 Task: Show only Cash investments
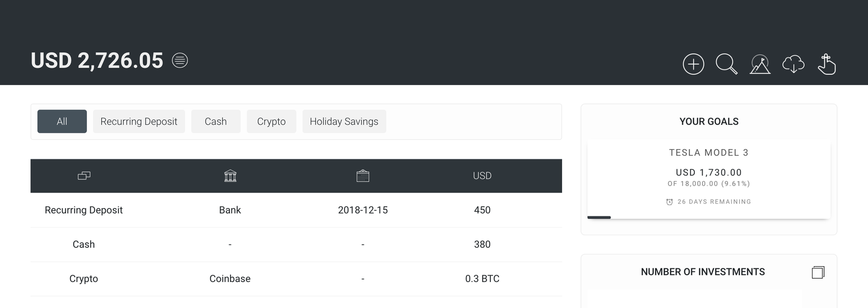(x=215, y=121)
